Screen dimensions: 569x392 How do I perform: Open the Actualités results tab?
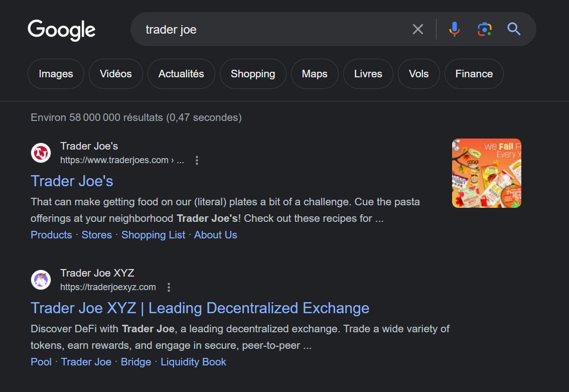(x=181, y=73)
